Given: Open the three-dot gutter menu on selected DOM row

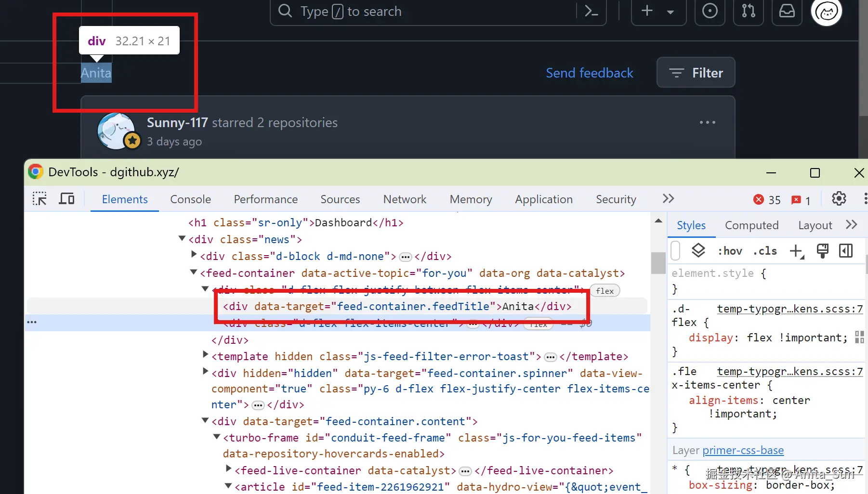Looking at the screenshot, I should [x=32, y=322].
